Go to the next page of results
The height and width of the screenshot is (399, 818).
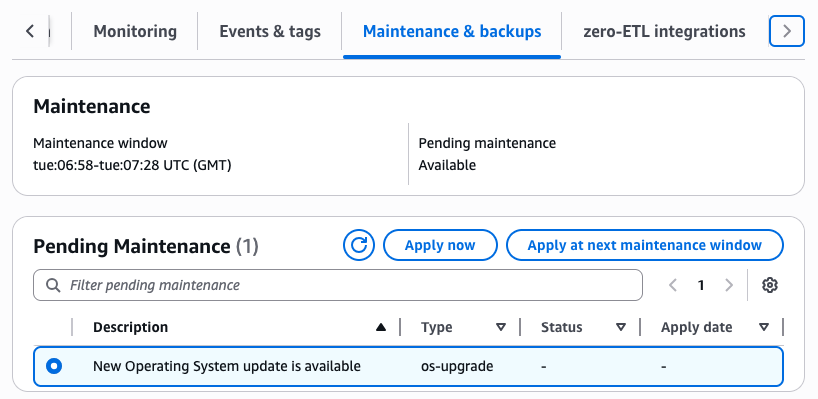(729, 285)
